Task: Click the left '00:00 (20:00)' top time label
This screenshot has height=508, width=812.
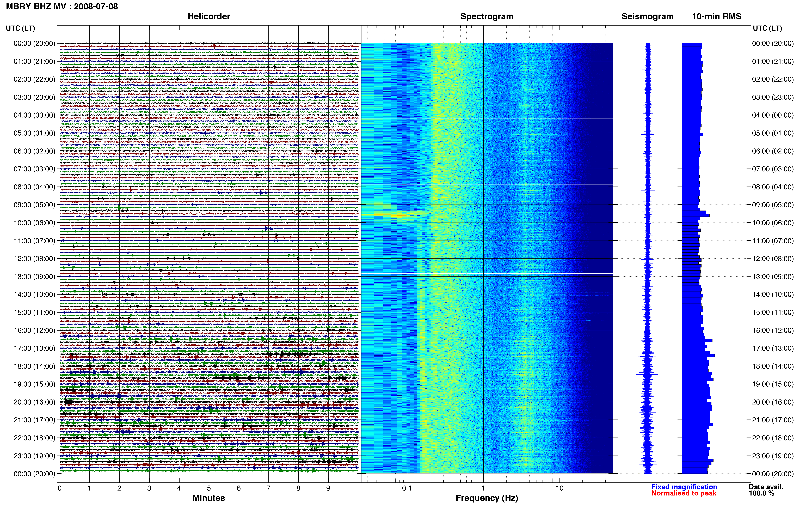Action: click(34, 43)
